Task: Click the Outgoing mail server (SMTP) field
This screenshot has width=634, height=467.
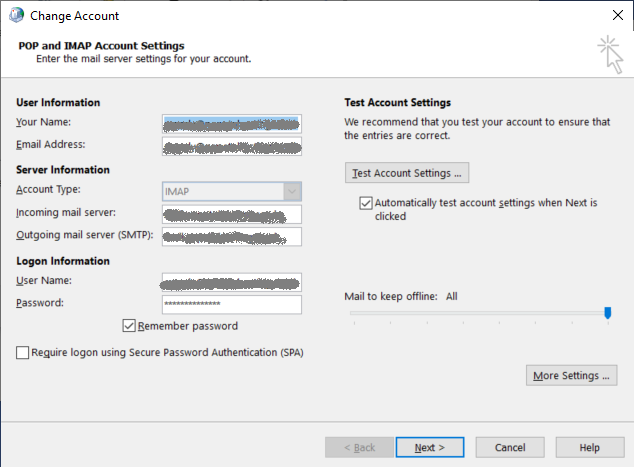Action: 231,236
